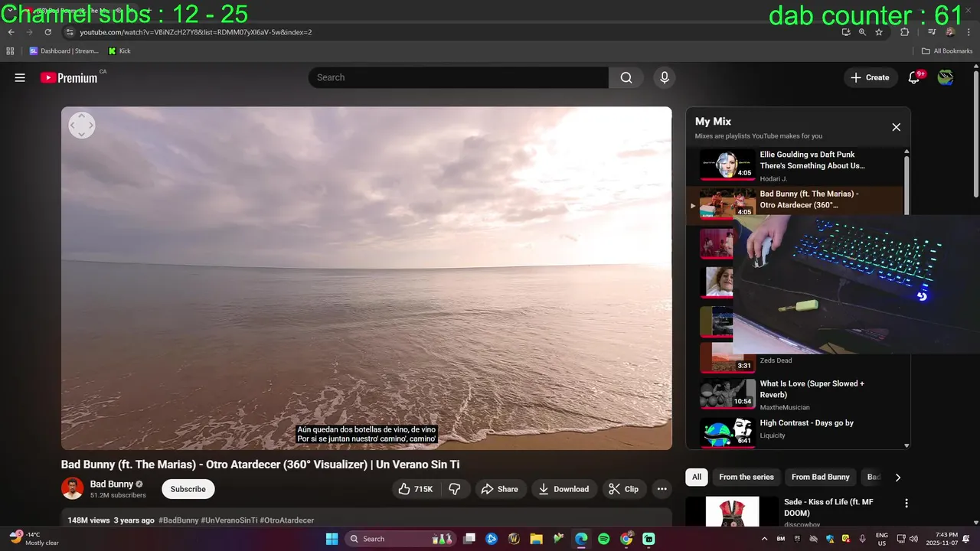Open the #UnVeranoSinTi hashtag link
Screen dimensions: 980x551
(x=230, y=520)
